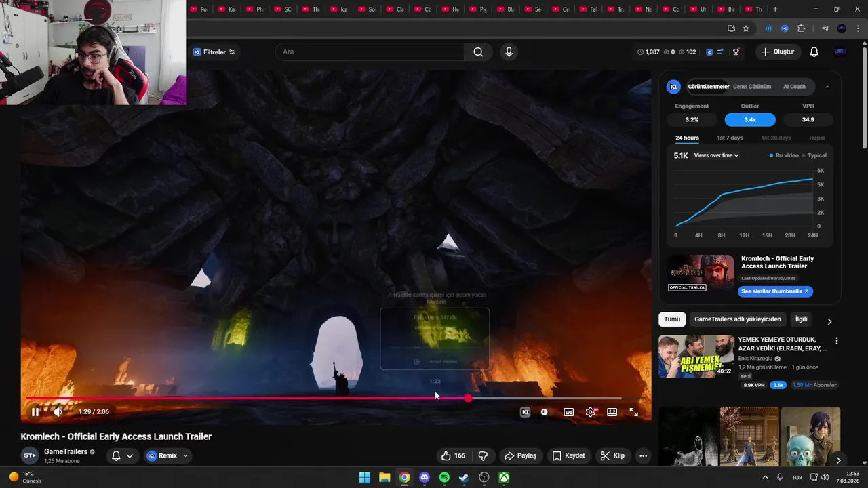Click the Oluştur create button

click(777, 52)
